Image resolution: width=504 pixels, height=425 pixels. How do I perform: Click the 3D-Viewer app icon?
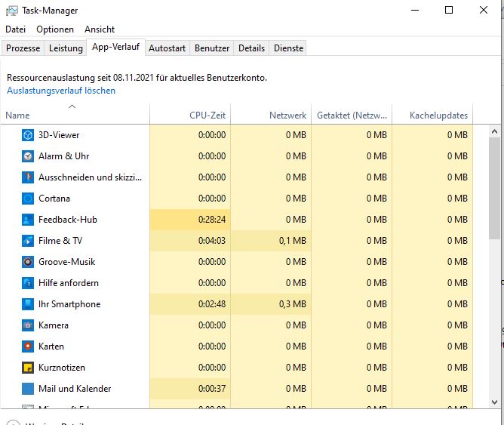(28, 135)
